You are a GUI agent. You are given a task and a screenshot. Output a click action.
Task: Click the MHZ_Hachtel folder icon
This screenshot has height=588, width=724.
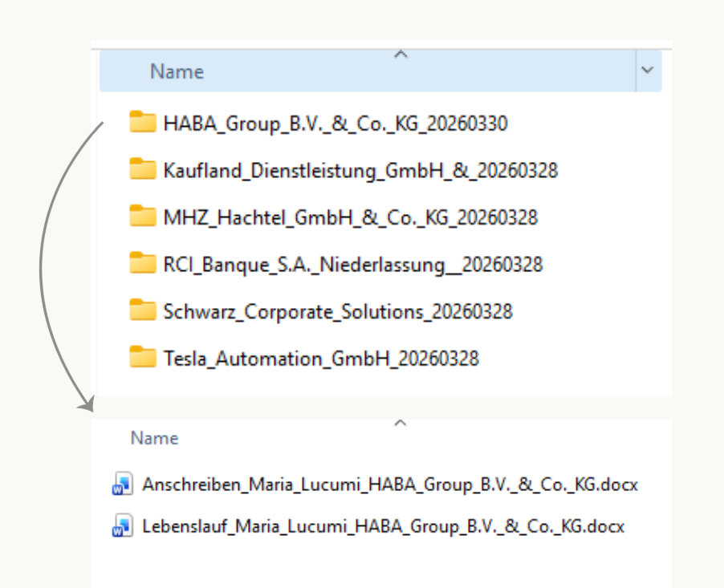click(x=143, y=217)
